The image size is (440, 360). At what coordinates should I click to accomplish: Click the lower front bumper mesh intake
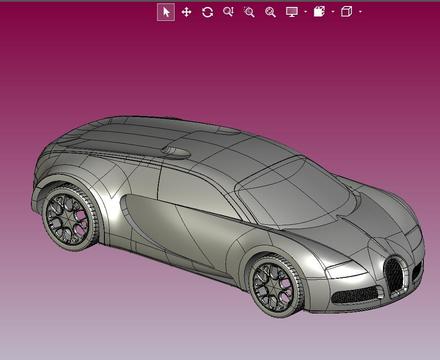point(355,295)
